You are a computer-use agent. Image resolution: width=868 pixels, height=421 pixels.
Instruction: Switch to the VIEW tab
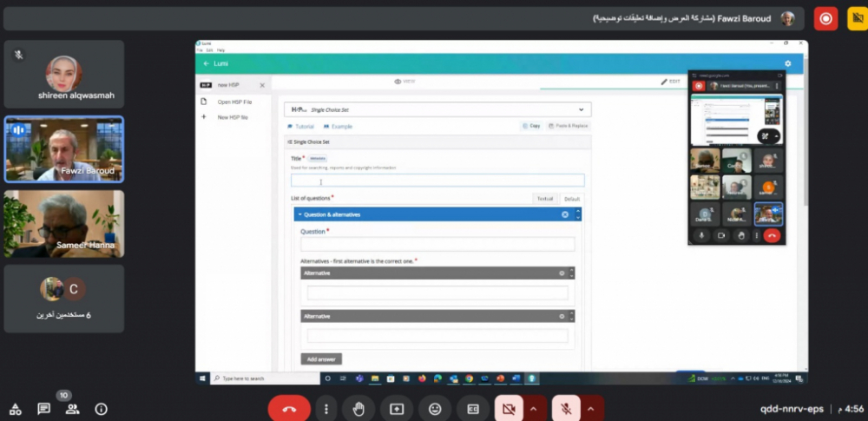pos(404,82)
